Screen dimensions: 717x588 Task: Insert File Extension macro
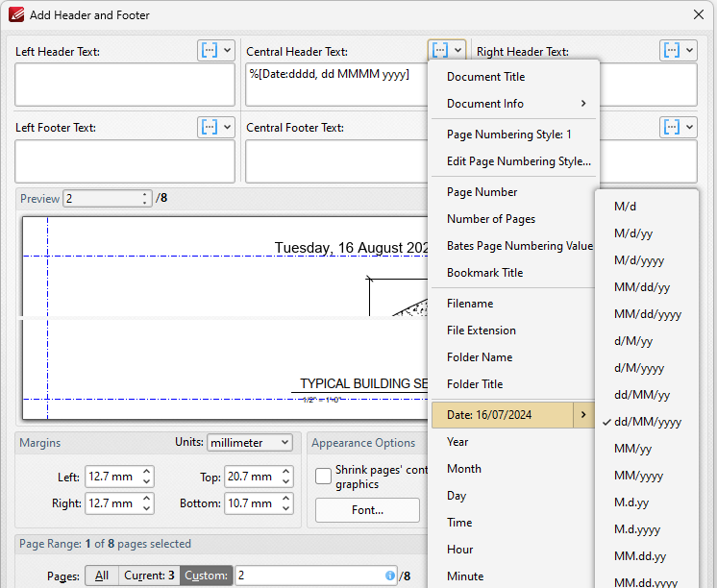(513, 331)
